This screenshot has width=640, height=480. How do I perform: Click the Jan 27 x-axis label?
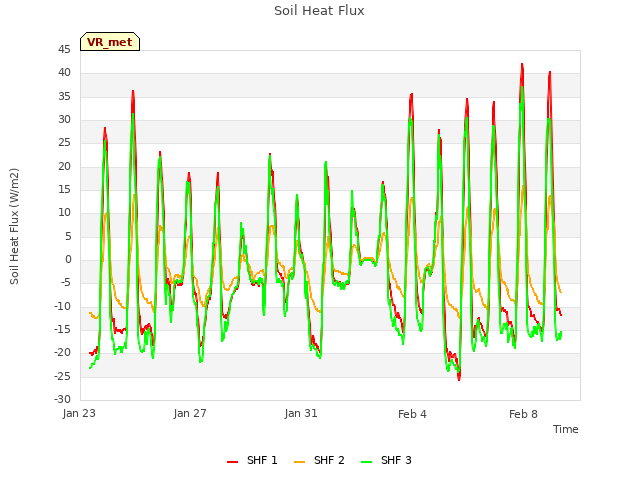click(x=190, y=413)
